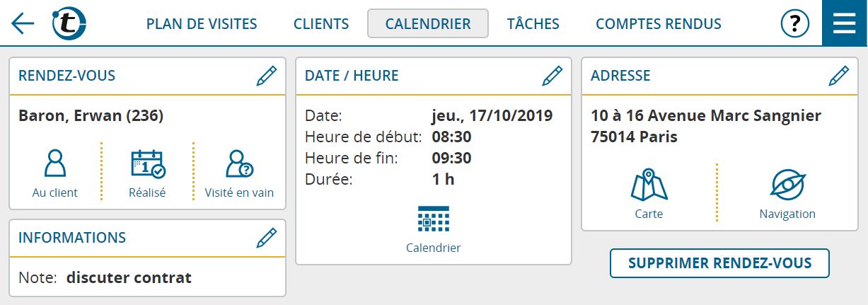868x305 pixels.
Task: Show address on Carte map
Action: [x=649, y=194]
